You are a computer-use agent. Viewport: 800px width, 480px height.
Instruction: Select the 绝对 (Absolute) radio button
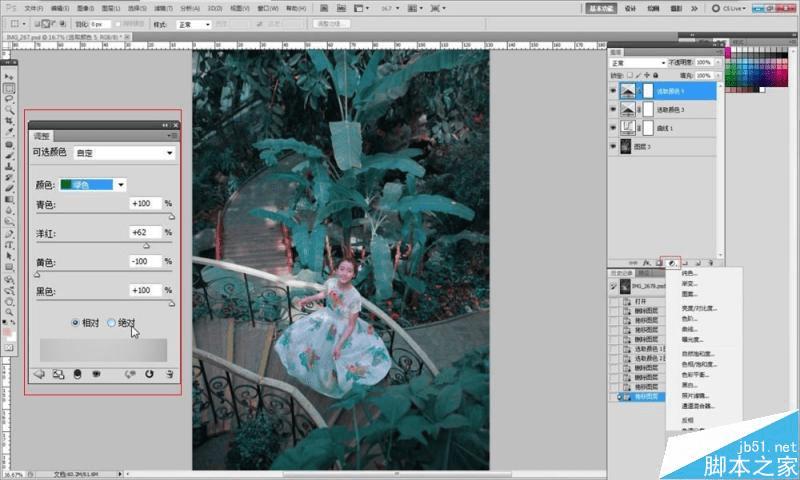coord(111,323)
